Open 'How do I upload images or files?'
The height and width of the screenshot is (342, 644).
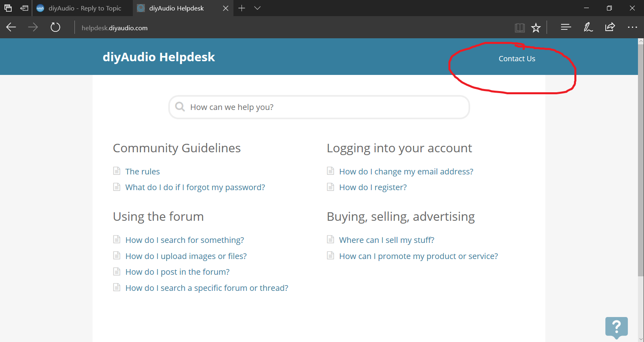pos(186,256)
